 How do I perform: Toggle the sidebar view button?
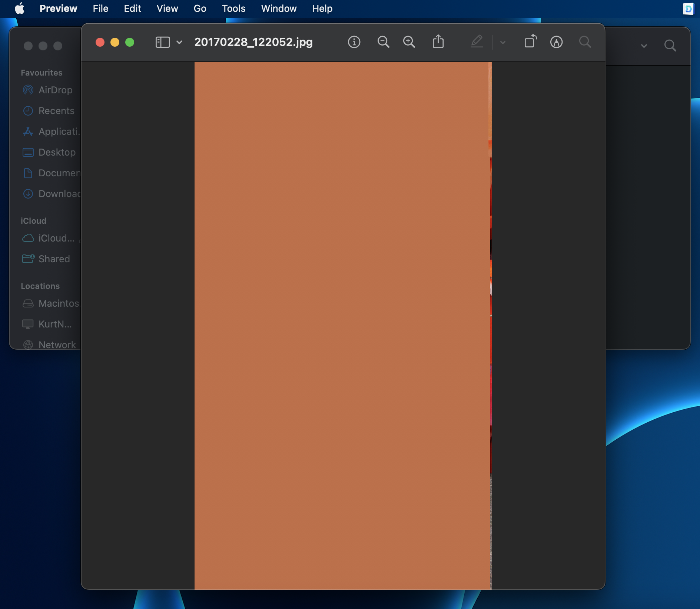(x=162, y=42)
